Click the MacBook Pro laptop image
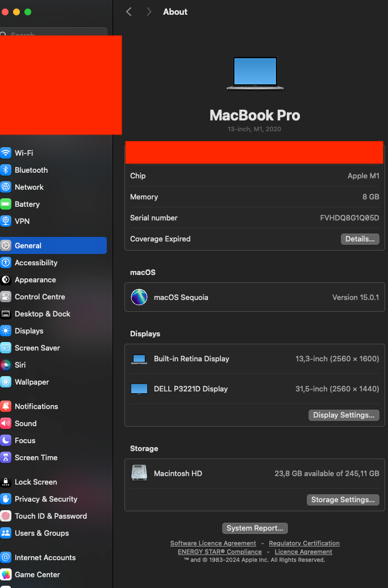 tap(255, 73)
